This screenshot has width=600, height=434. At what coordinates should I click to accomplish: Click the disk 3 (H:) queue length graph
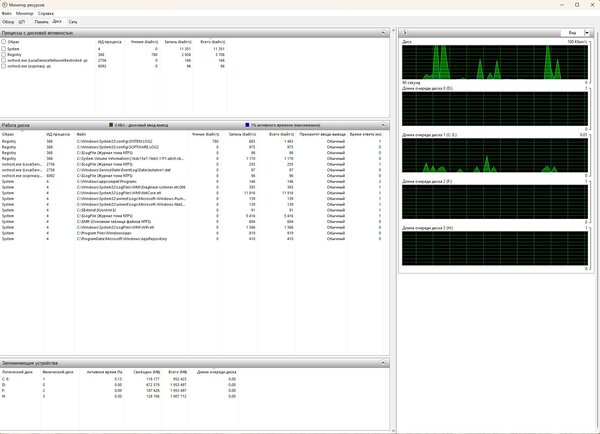[x=495, y=248]
